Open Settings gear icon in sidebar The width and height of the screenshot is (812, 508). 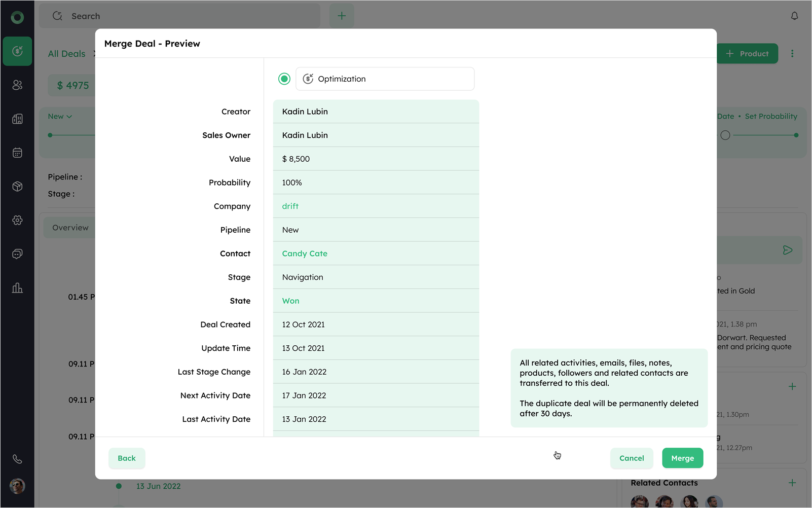coord(17,220)
